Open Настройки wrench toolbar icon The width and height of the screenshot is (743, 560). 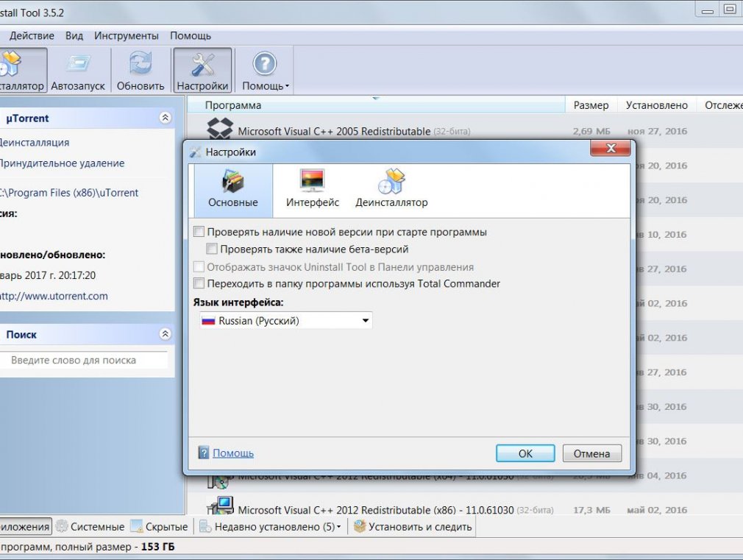coord(203,64)
